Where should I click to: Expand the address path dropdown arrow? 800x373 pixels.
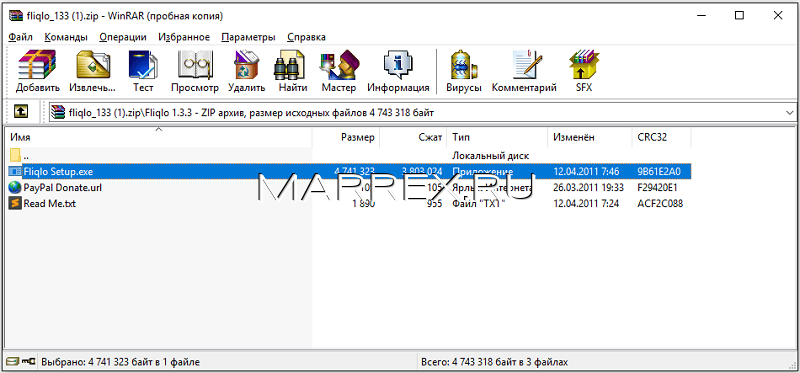pyautogui.click(x=790, y=112)
